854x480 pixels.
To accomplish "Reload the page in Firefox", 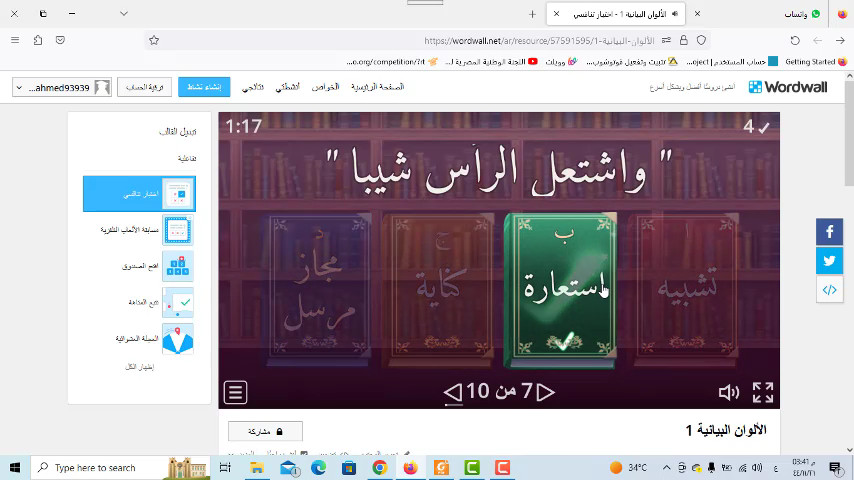I will pyautogui.click(x=795, y=40).
